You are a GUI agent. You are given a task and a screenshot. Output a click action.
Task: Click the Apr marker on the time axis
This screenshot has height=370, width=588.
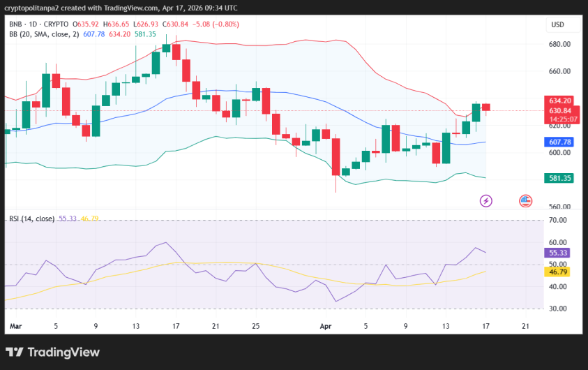(x=324, y=326)
